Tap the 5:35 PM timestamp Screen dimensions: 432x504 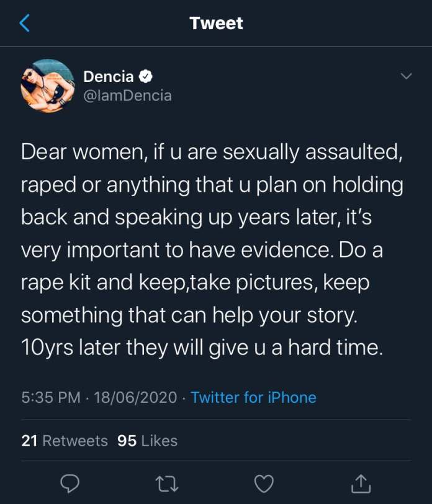pos(50,397)
